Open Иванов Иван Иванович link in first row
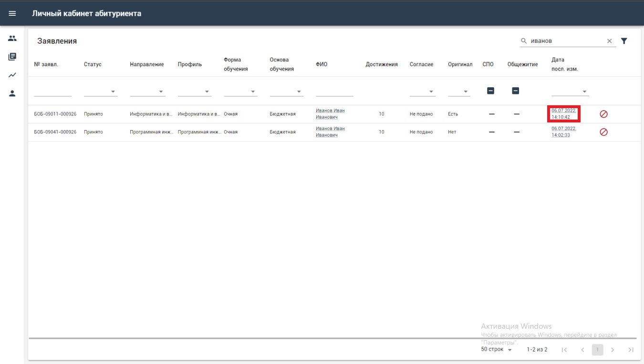The image size is (644, 364). pyautogui.click(x=330, y=114)
